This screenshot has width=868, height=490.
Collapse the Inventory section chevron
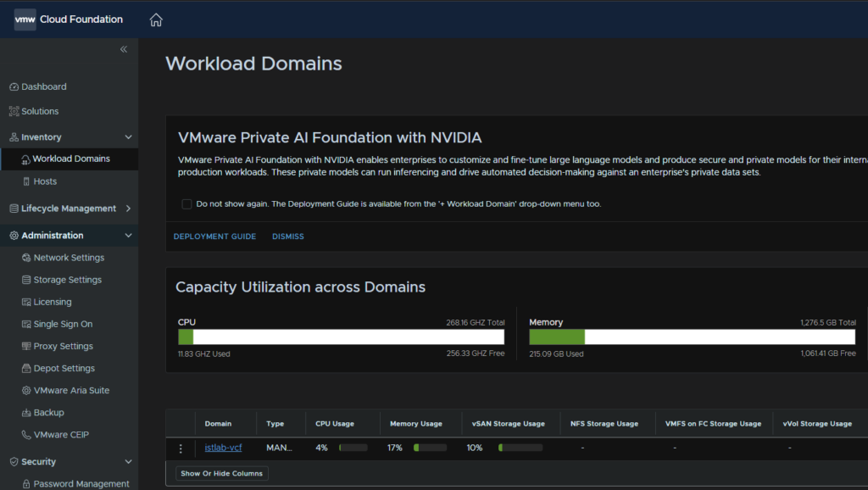[x=129, y=137]
